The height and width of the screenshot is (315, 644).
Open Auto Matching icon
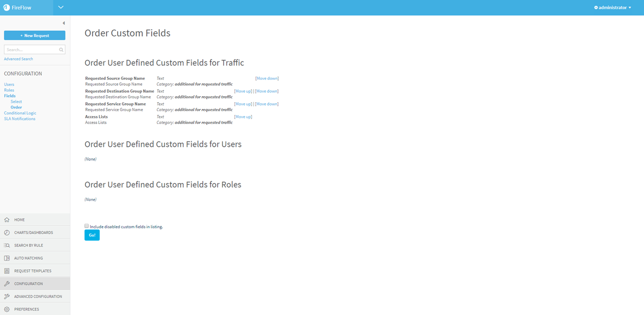pyautogui.click(x=7, y=258)
